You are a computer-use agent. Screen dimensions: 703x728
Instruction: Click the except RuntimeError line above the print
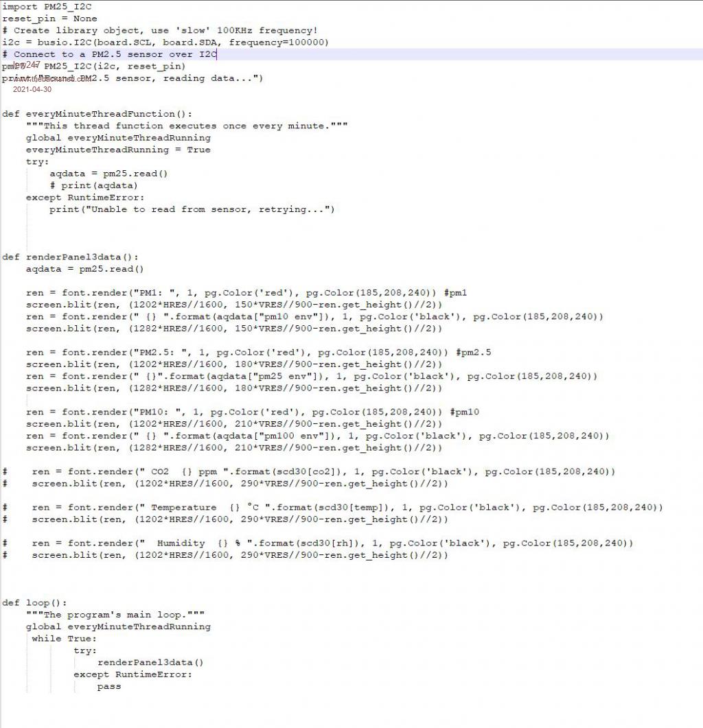point(85,198)
